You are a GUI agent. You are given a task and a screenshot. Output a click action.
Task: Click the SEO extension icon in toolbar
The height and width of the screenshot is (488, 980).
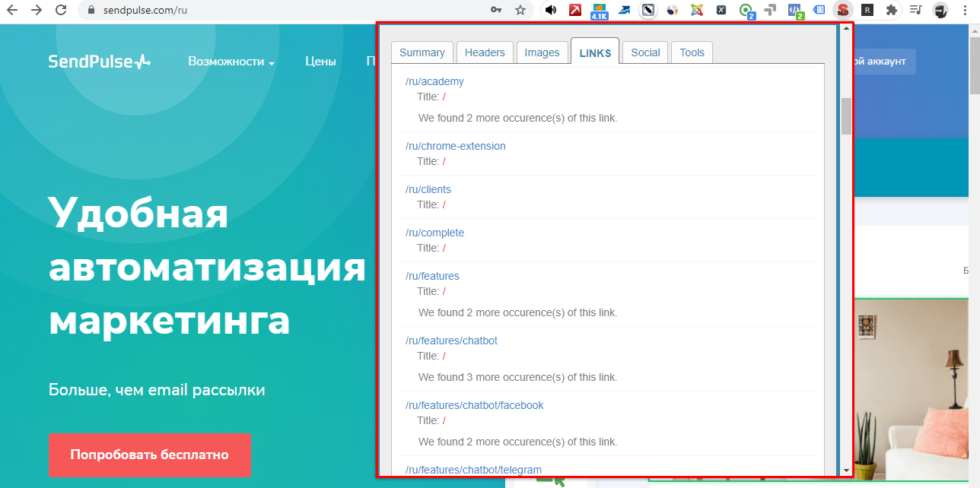(842, 10)
